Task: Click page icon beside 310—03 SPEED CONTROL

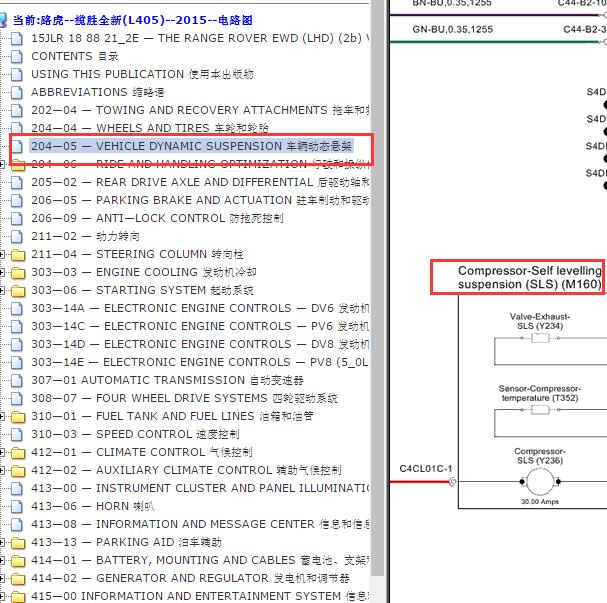Action: [17, 434]
